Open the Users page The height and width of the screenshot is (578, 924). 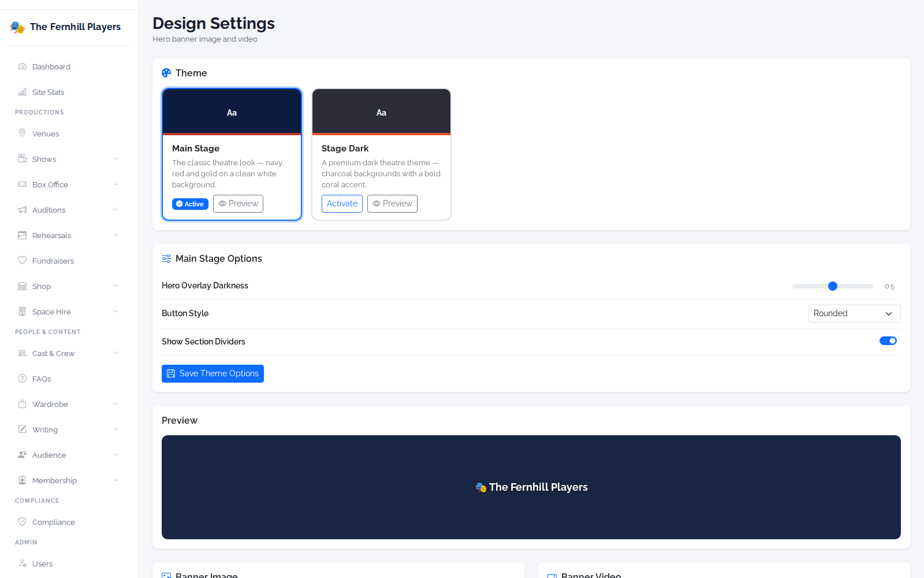tap(69, 564)
